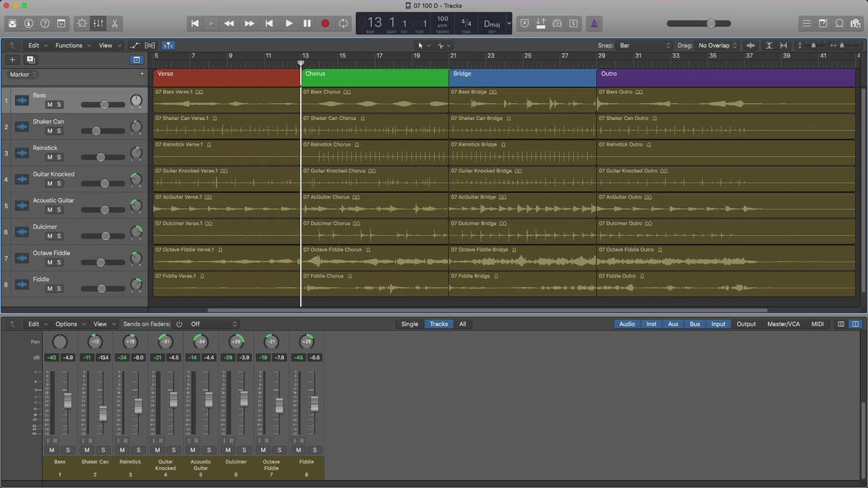Enable the purple metronome button
The image size is (868, 488).
click(x=593, y=23)
